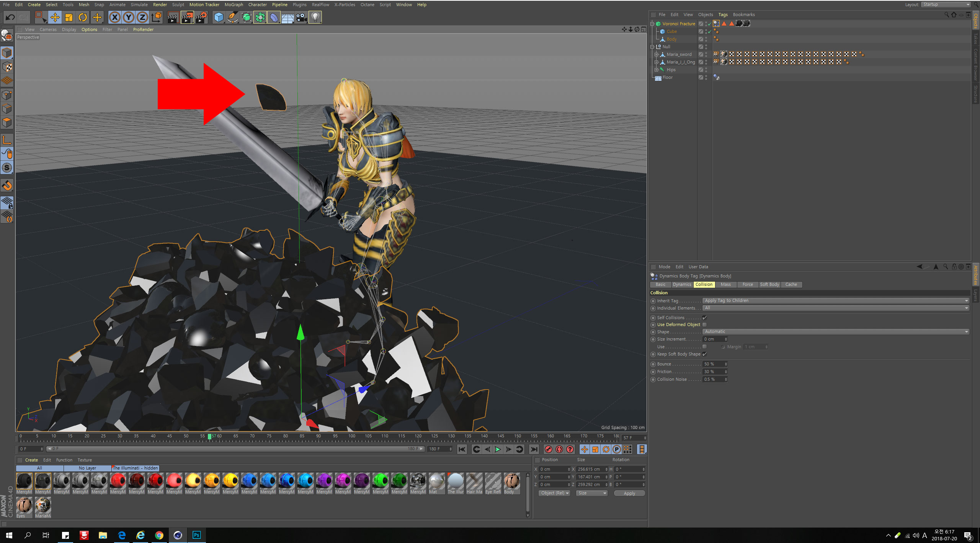980x543 pixels.
Task: Open the Character menu
Action: pos(258,5)
